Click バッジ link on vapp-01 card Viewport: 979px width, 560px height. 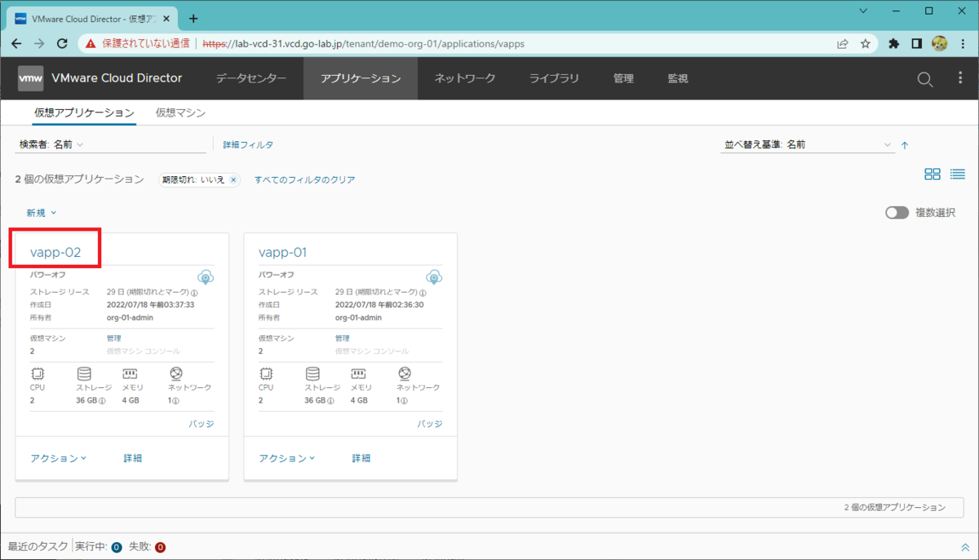(430, 424)
